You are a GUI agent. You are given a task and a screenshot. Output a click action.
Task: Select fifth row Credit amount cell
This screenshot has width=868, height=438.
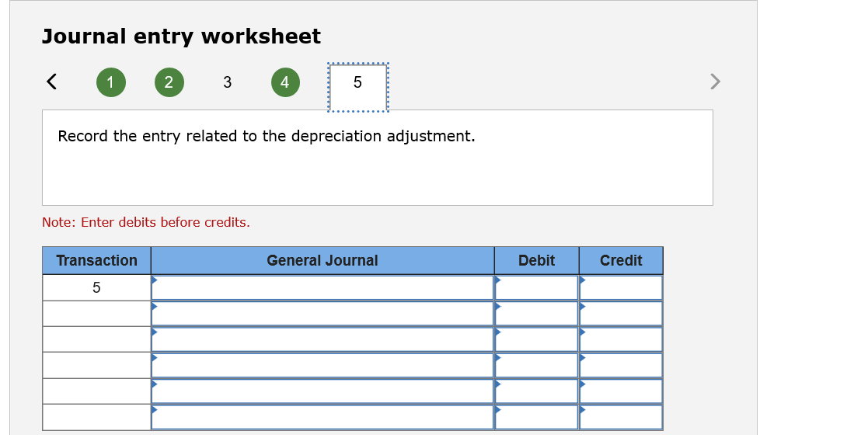point(621,391)
